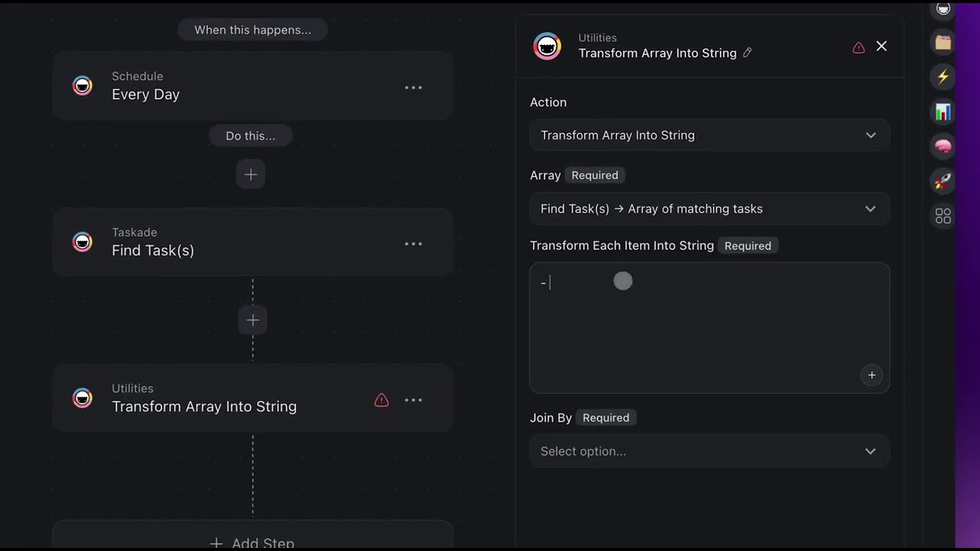Open the four-squares grid sidebar icon
The image size is (980, 551).
point(943,217)
